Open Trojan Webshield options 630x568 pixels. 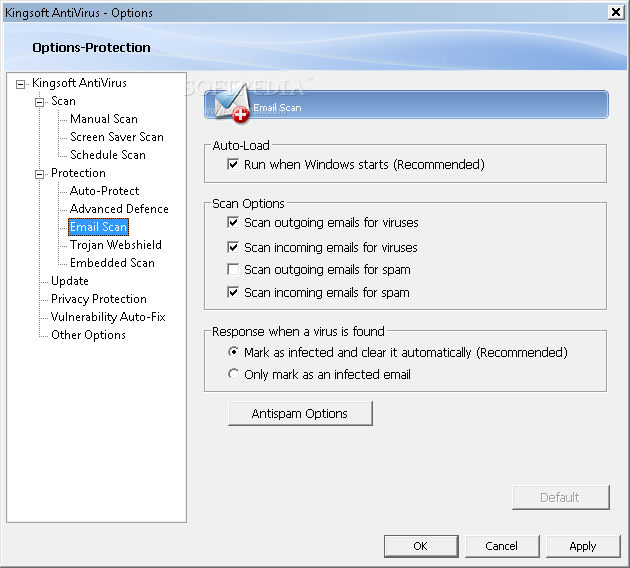click(116, 245)
